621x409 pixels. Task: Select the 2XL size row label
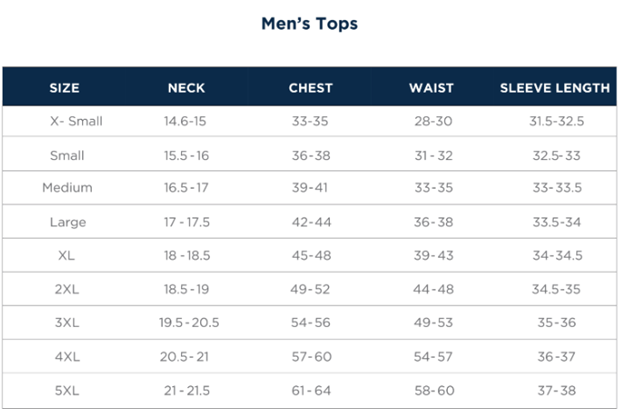coord(67,289)
